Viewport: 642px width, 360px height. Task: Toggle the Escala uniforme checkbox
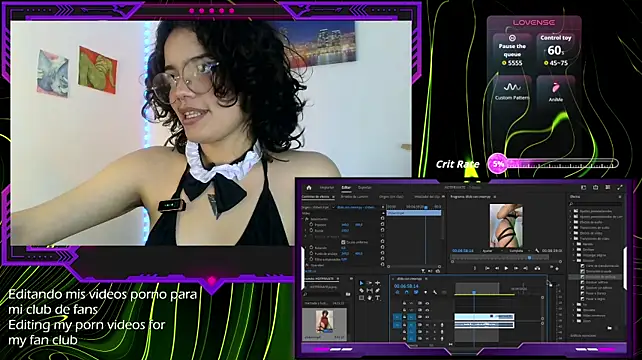click(343, 242)
